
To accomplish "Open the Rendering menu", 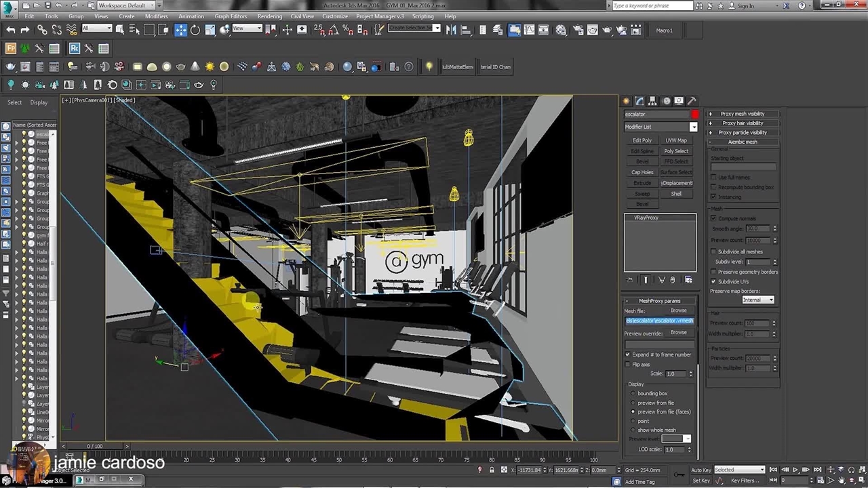I will click(269, 16).
